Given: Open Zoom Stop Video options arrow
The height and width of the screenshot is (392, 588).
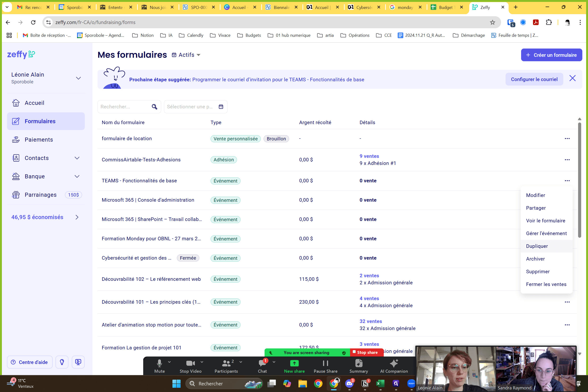Looking at the screenshot, I should point(202,362).
